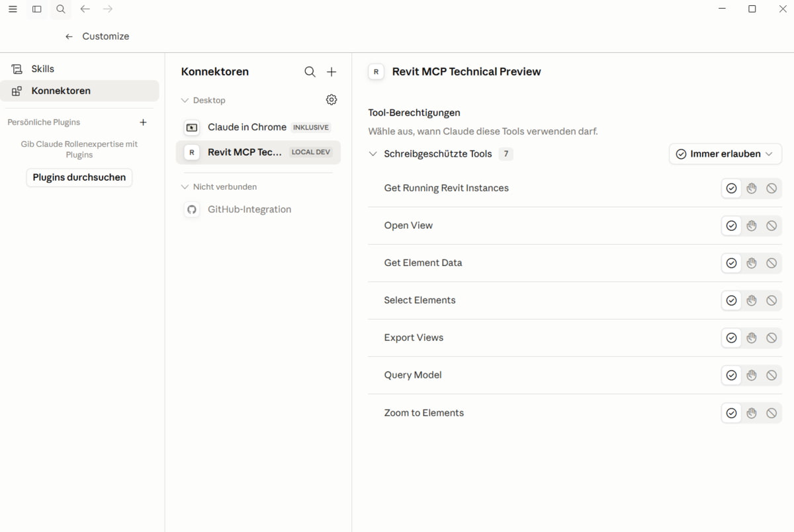Viewport: 794px width, 532px height.
Task: Open GitHub-Integration connector
Action: pos(258,210)
